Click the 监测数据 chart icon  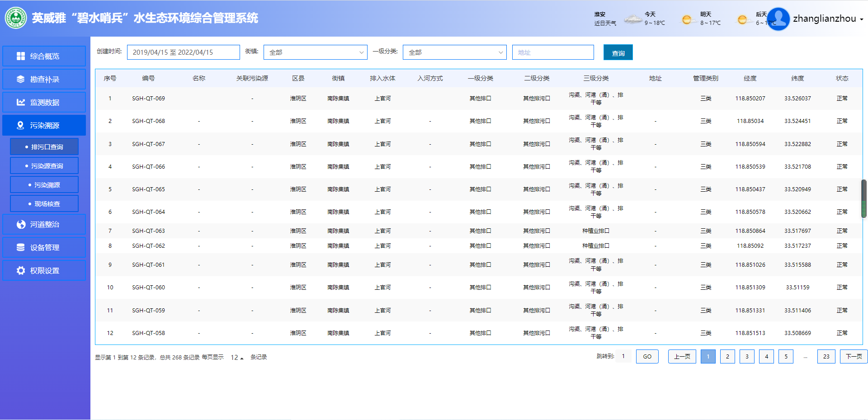pyautogui.click(x=21, y=102)
